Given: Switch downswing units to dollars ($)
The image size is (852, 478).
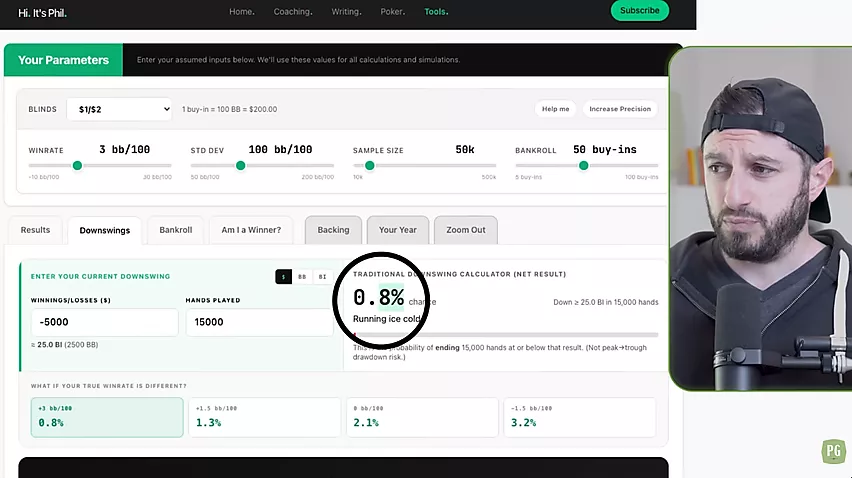Looking at the screenshot, I should (283, 276).
